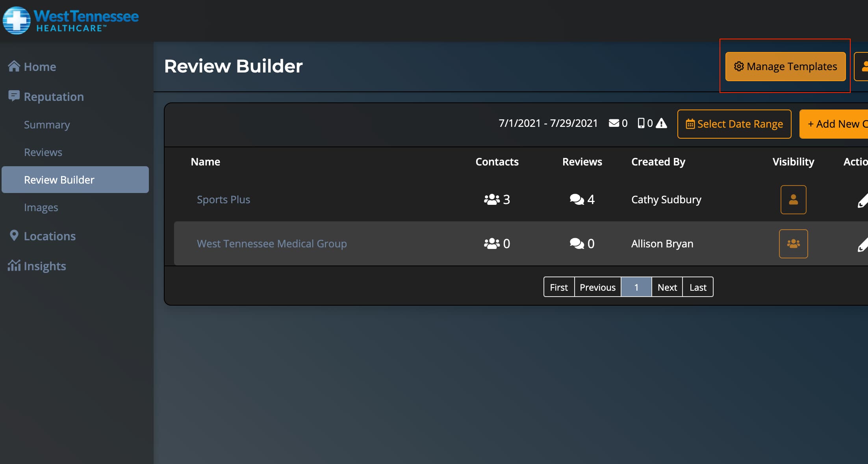Sort by the Reviews column header
868x464 pixels.
tap(582, 161)
